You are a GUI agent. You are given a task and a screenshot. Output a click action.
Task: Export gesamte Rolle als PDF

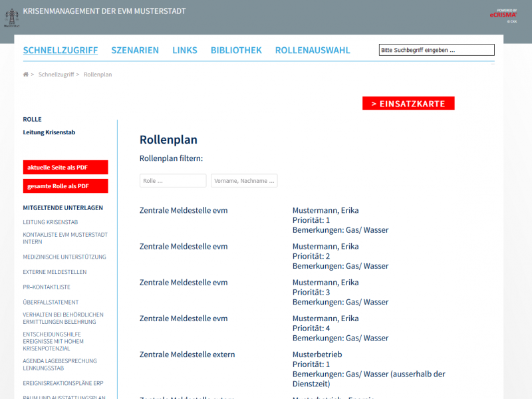[x=65, y=186]
